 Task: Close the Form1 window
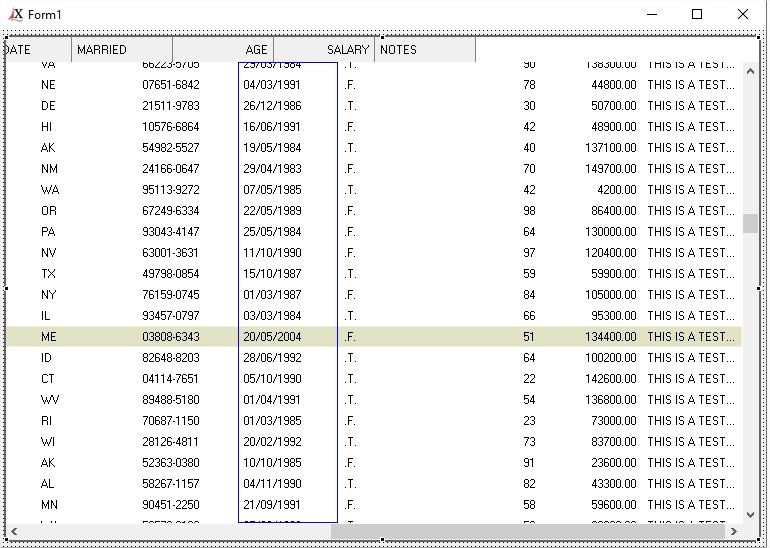(x=742, y=15)
